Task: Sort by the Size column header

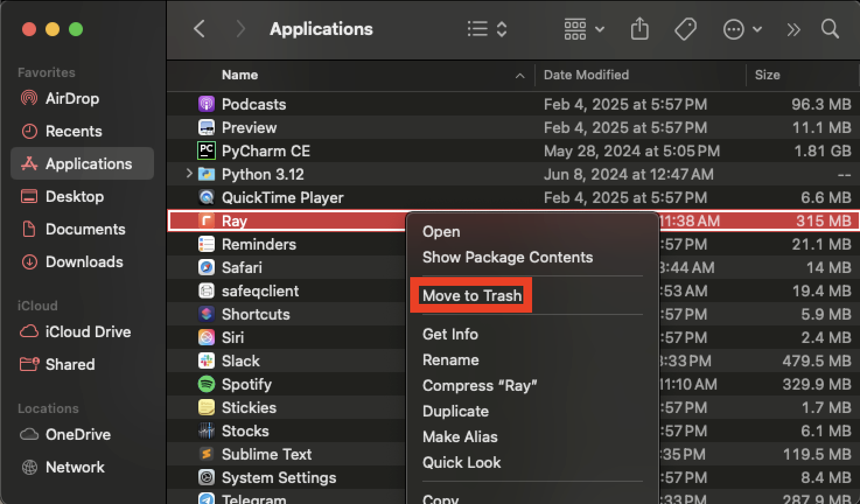Action: pyautogui.click(x=767, y=75)
